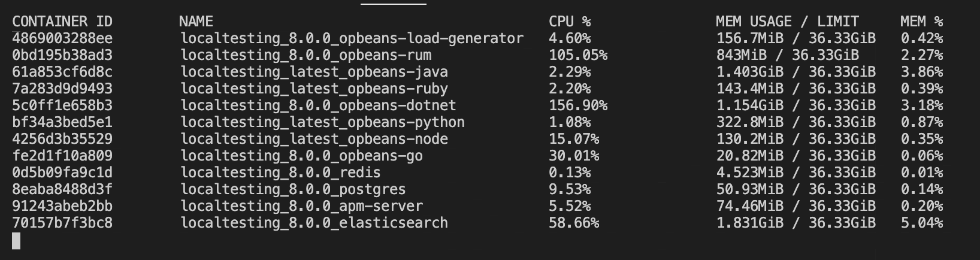
Task: Click the MEM USAGE / LIMIT header
Action: (x=787, y=22)
